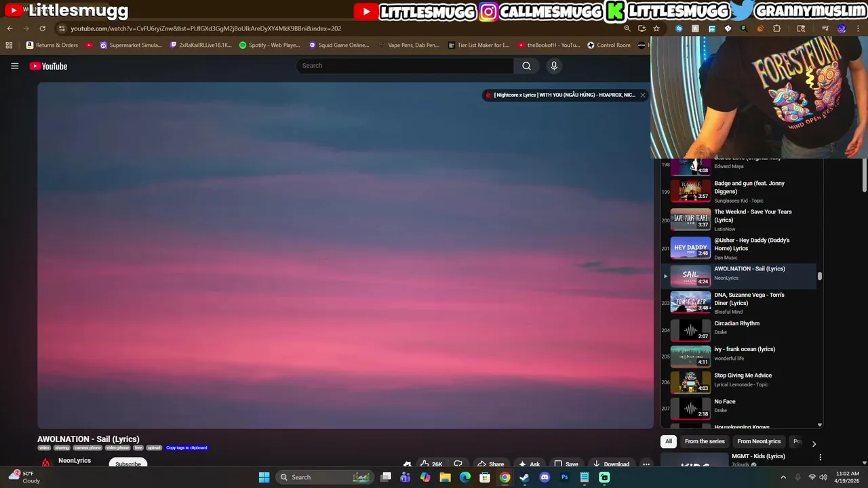Open Windows Start menu
868x488 pixels.
(264, 477)
